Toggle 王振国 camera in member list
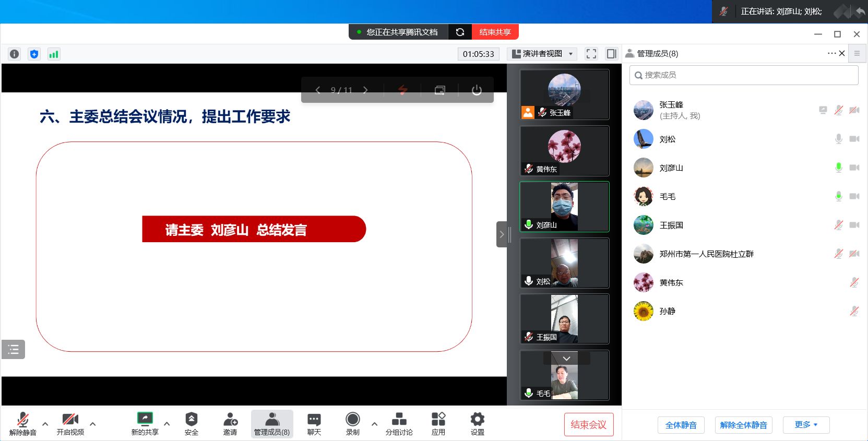 [854, 225]
